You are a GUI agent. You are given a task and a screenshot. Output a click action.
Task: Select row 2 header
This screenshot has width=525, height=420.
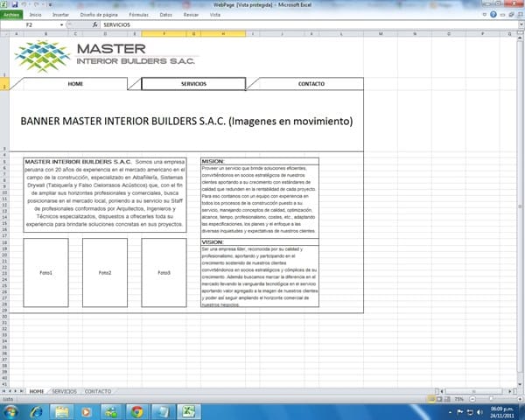4,84
